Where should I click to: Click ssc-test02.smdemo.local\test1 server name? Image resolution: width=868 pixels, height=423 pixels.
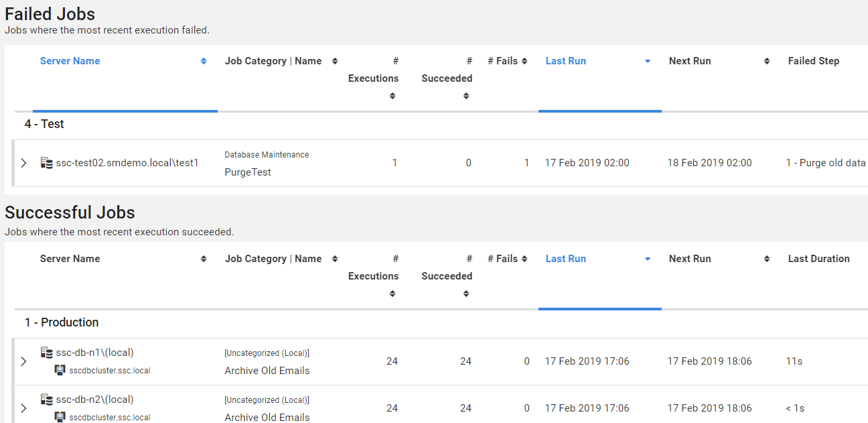pos(127,163)
